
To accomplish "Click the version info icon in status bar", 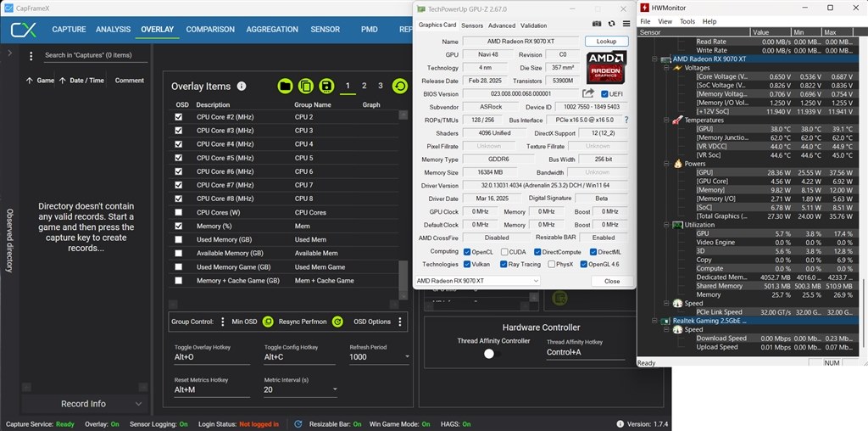I will [620, 424].
